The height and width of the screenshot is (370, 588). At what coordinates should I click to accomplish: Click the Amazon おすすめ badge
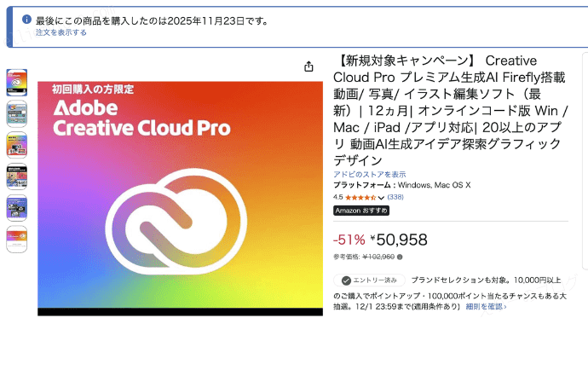click(361, 211)
